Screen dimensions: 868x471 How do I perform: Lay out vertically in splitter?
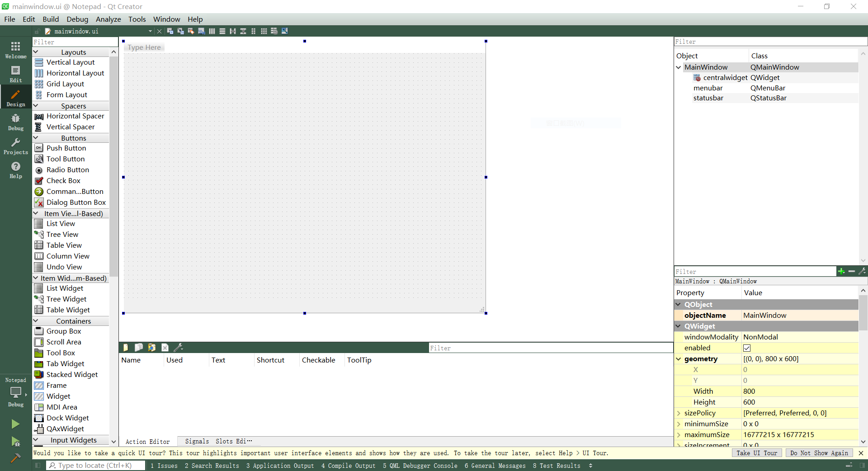243,31
